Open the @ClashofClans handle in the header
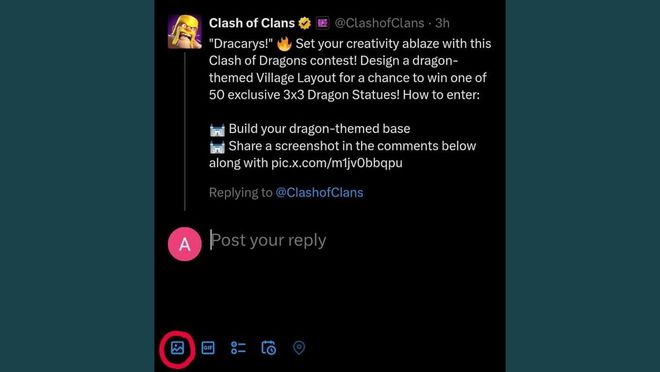Image resolution: width=660 pixels, height=372 pixels. 379,23
